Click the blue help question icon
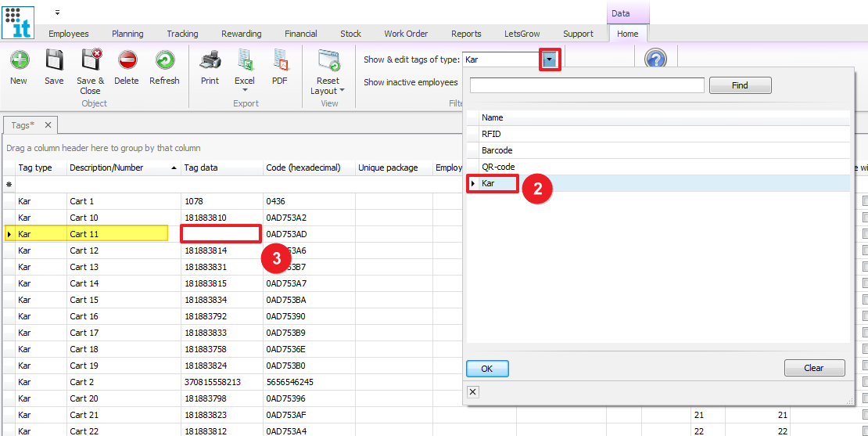This screenshot has width=868, height=436. (x=655, y=58)
